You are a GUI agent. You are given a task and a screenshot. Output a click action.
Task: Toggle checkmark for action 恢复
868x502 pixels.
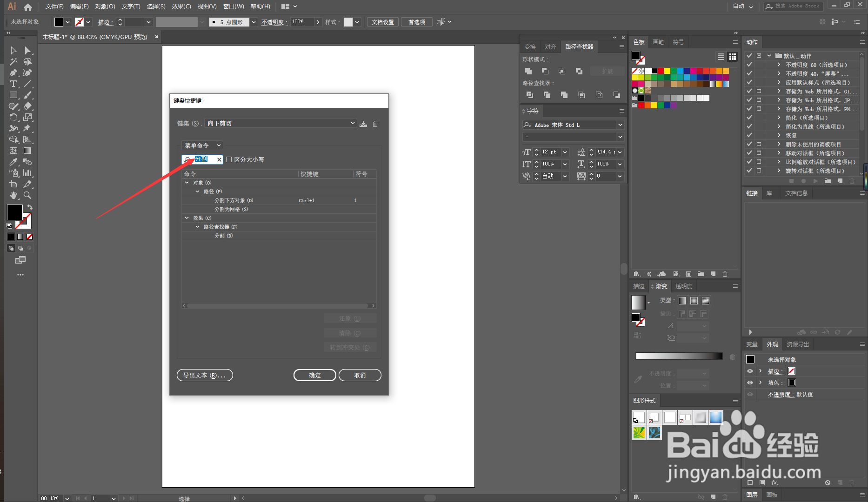749,135
